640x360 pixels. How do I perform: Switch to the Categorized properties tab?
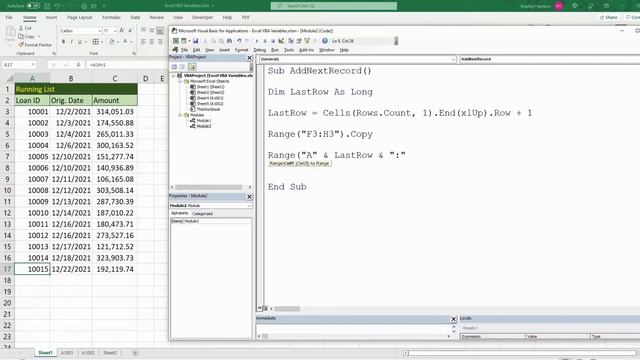point(202,213)
